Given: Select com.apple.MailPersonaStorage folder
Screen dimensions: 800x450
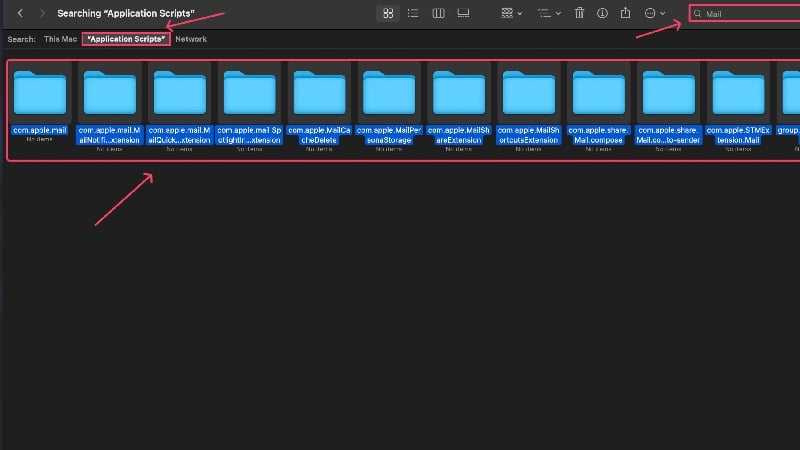Looking at the screenshot, I should (389, 107).
